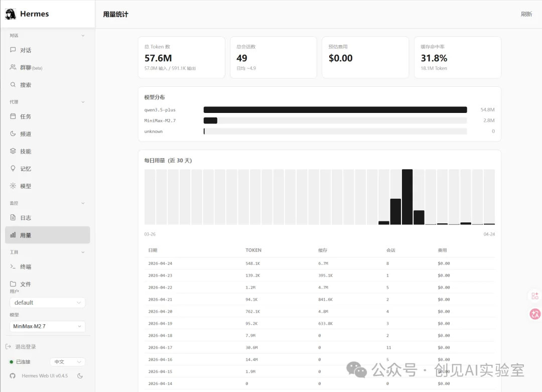Collapse the 对话 sidebar section
Image resolution: width=542 pixels, height=392 pixels.
pyautogui.click(x=83, y=36)
